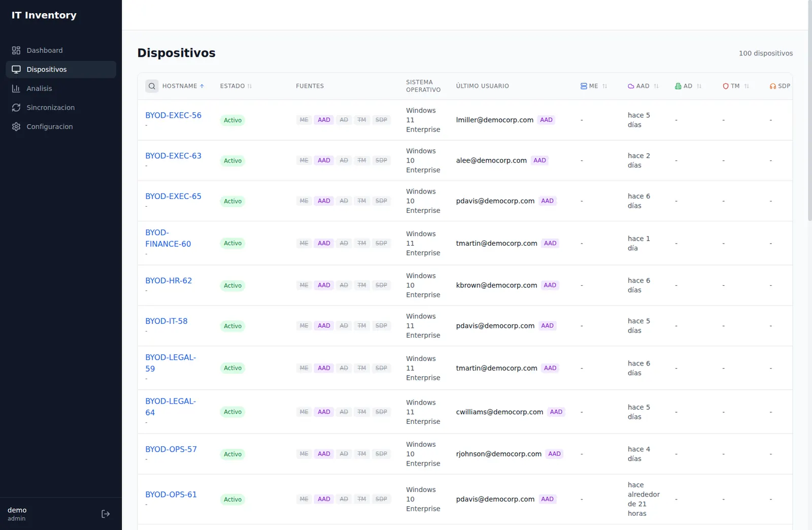
Task: Open device BYOD-HR-62 link
Action: coord(168,281)
